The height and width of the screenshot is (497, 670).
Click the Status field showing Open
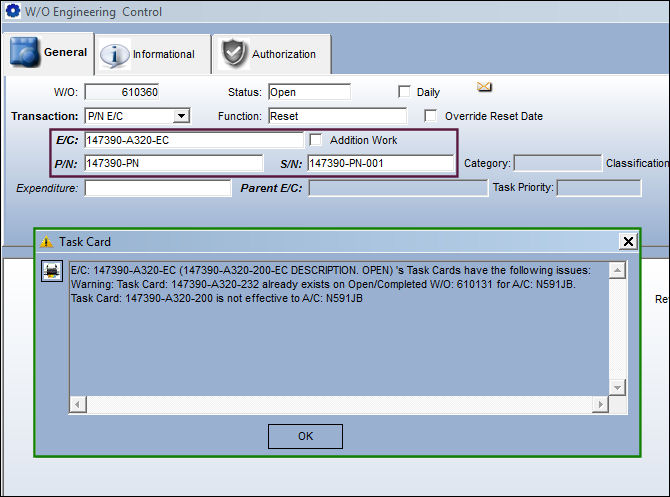pyautogui.click(x=309, y=92)
